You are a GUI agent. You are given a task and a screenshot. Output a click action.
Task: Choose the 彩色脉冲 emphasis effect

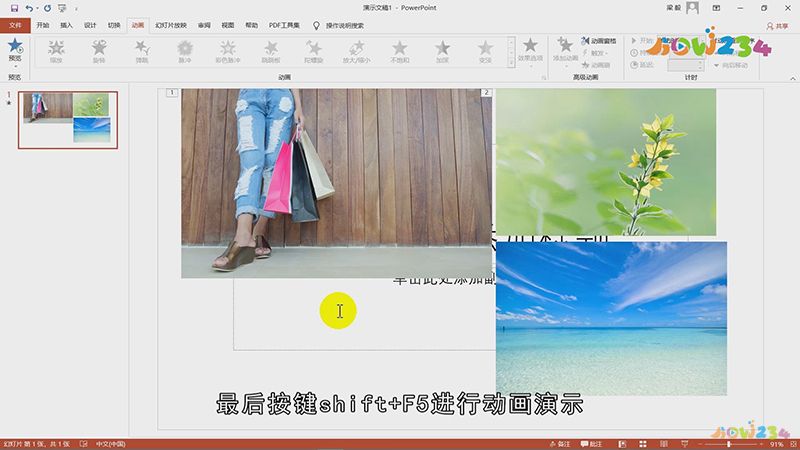(x=228, y=51)
